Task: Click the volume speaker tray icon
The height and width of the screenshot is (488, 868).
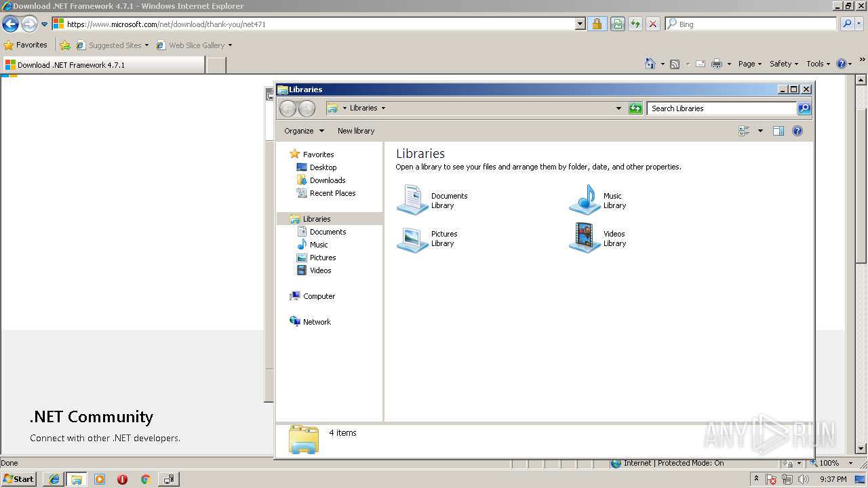Action: point(804,479)
